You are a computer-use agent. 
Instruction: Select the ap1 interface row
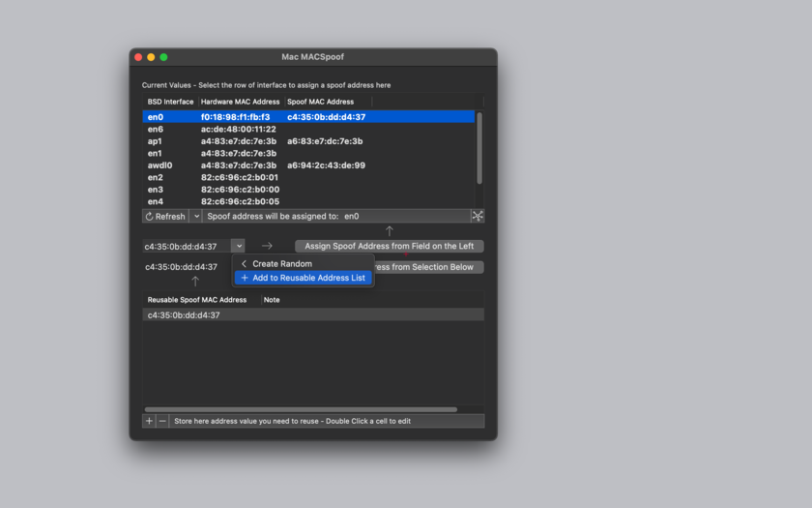pyautogui.click(x=308, y=141)
